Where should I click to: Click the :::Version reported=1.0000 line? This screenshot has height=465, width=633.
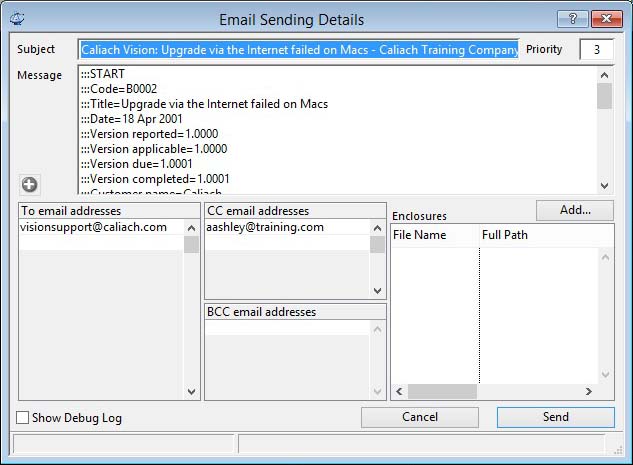click(x=149, y=134)
